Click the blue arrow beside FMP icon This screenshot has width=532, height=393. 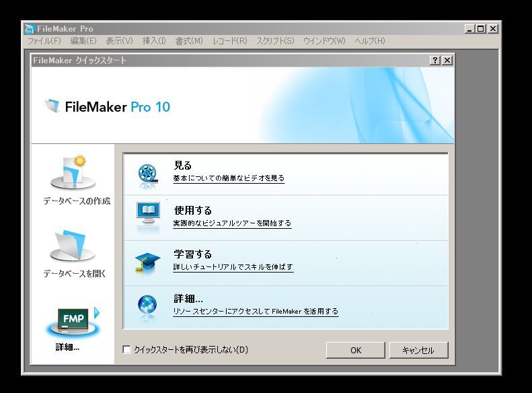coord(97,312)
